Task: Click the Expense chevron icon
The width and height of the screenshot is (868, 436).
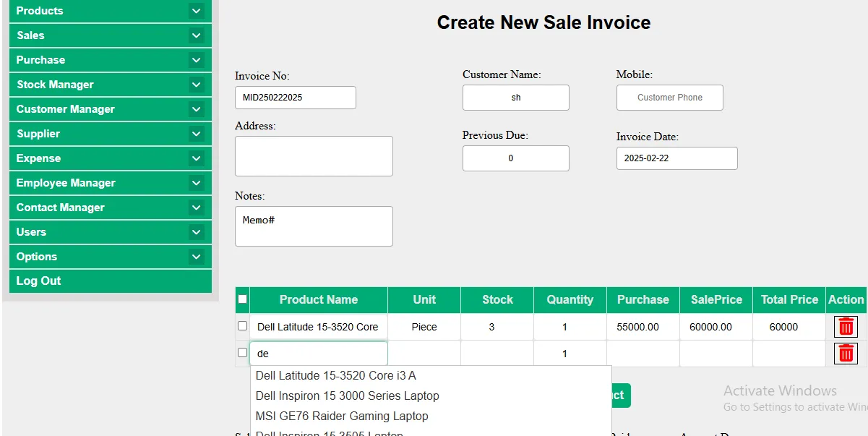Action: click(x=196, y=158)
